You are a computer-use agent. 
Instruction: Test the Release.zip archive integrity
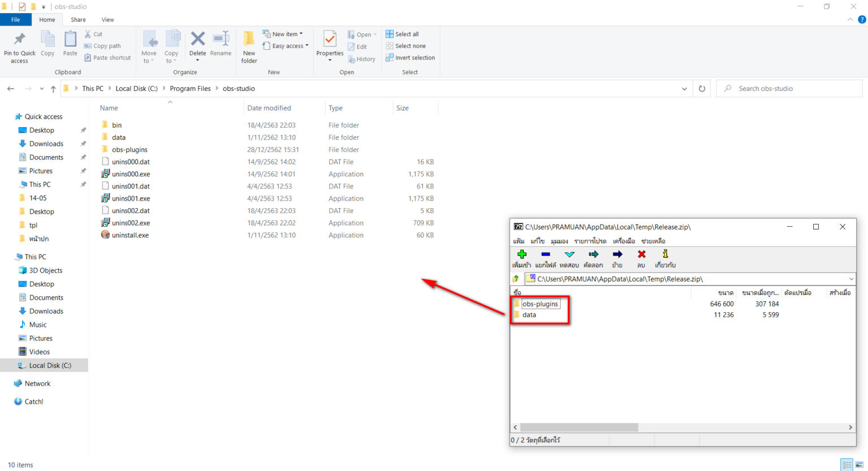pos(569,256)
